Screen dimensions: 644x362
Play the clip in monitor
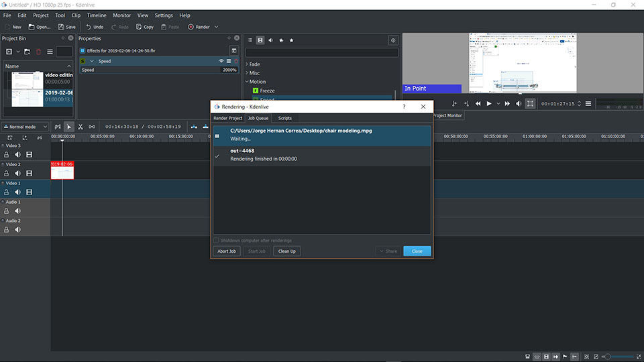(489, 104)
